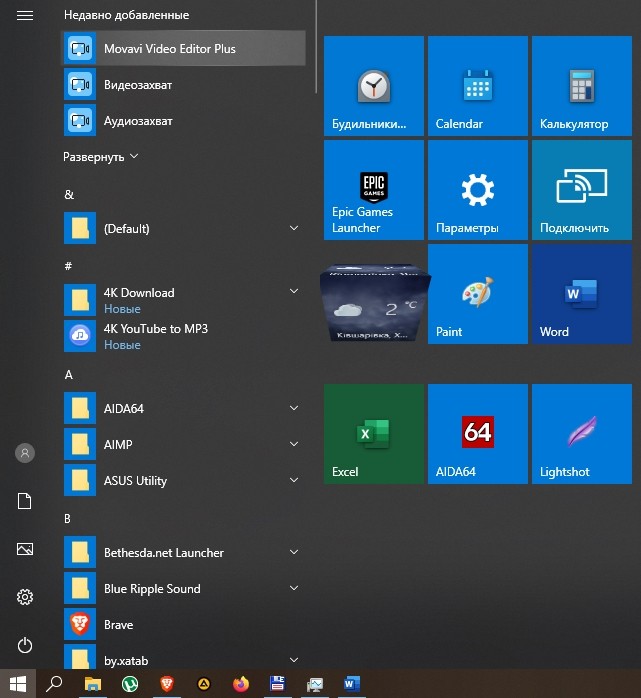Open the AIDA64 folder in app list

pyautogui.click(x=183, y=408)
